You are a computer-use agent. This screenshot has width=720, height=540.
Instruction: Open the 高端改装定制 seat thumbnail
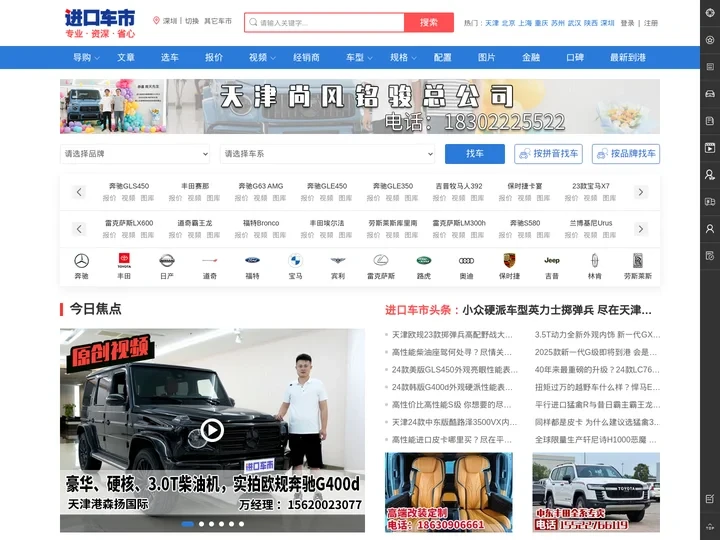coord(449,492)
